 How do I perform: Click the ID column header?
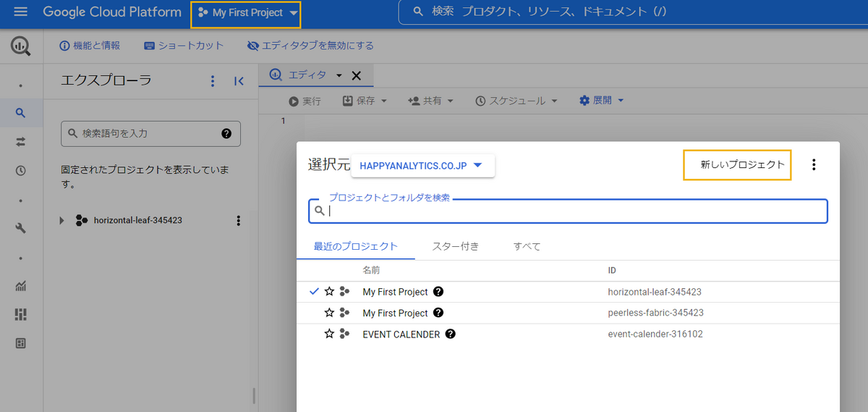click(612, 270)
